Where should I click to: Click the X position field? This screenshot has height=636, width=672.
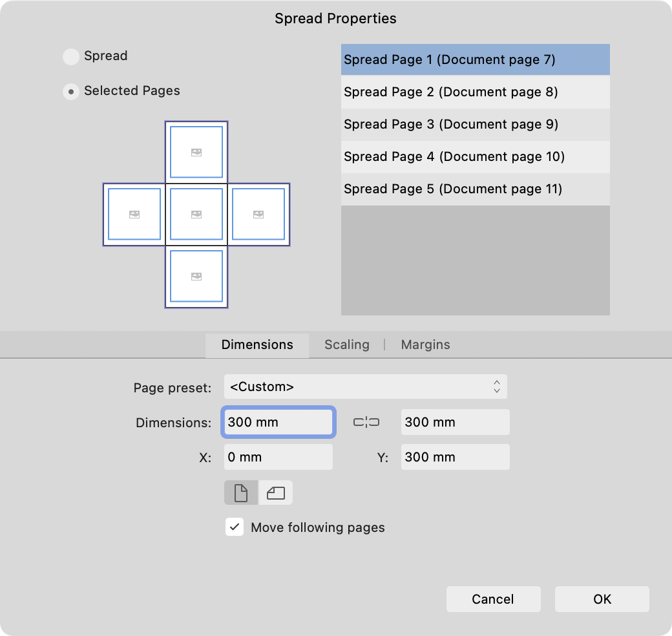click(x=278, y=457)
